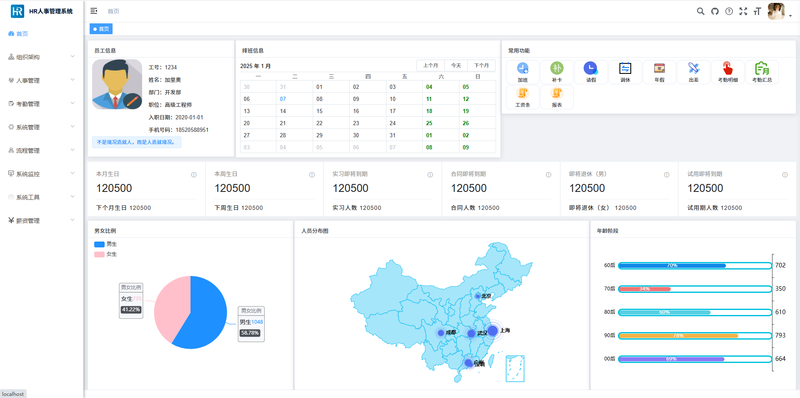This screenshot has height=398, width=800.
Task: Open the GitHub source icon
Action: coord(715,11)
